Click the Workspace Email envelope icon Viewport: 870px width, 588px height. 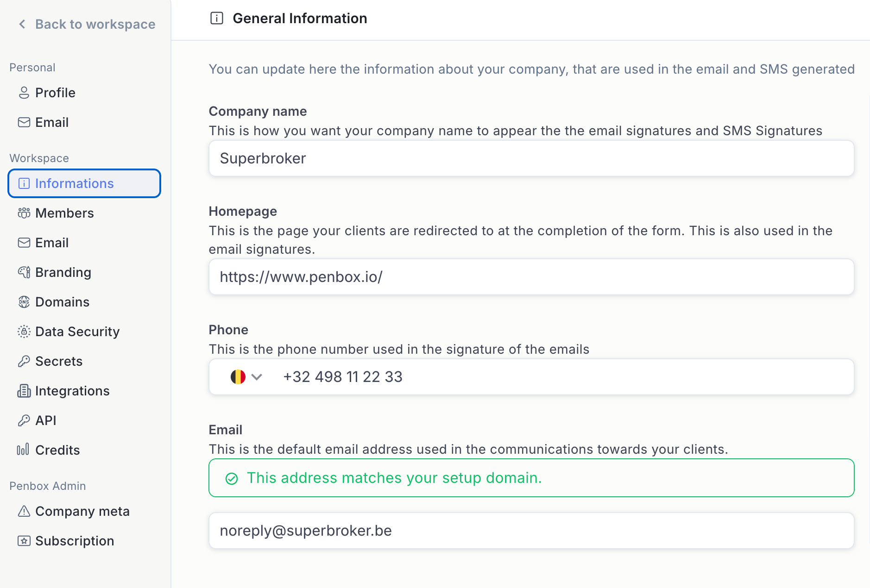(x=24, y=243)
